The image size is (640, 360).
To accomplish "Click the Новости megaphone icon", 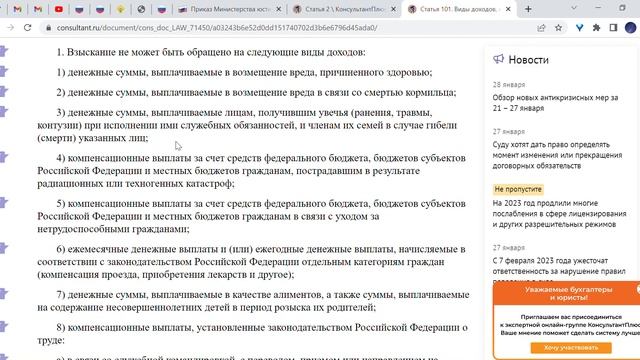I will (x=498, y=59).
